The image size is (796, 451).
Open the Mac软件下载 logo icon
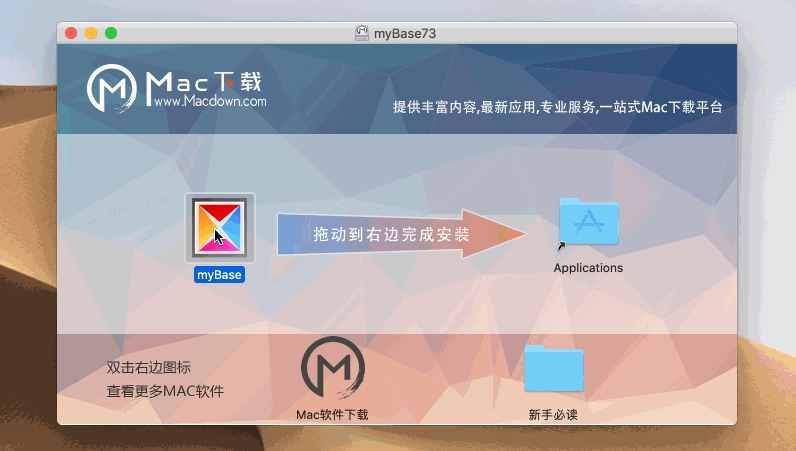point(333,368)
